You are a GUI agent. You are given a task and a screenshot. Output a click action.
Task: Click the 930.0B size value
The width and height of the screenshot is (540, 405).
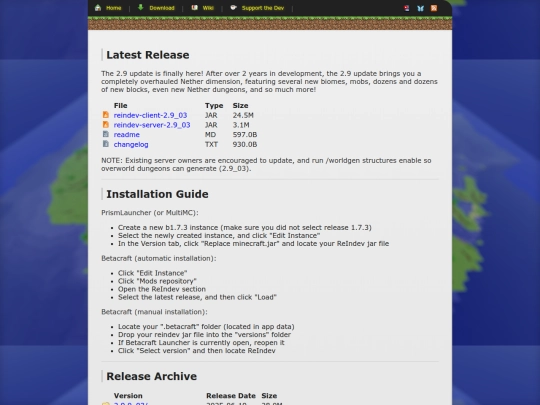coord(245,144)
